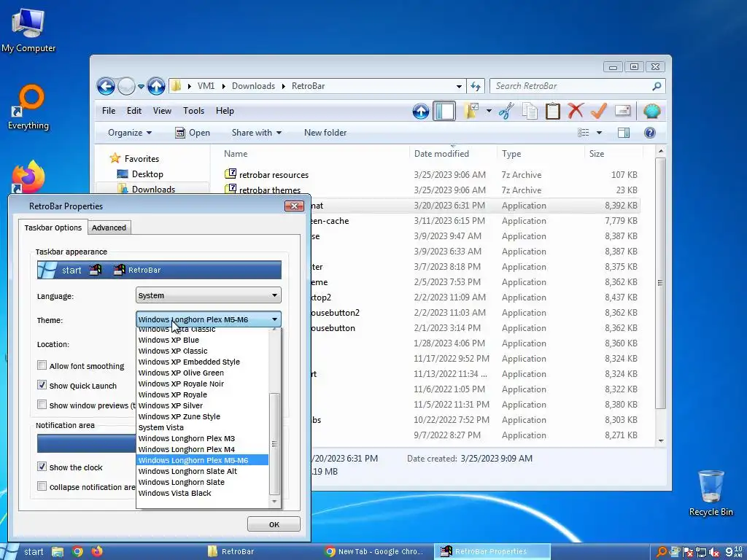Open the Tools menu
747x560 pixels.
(x=193, y=111)
